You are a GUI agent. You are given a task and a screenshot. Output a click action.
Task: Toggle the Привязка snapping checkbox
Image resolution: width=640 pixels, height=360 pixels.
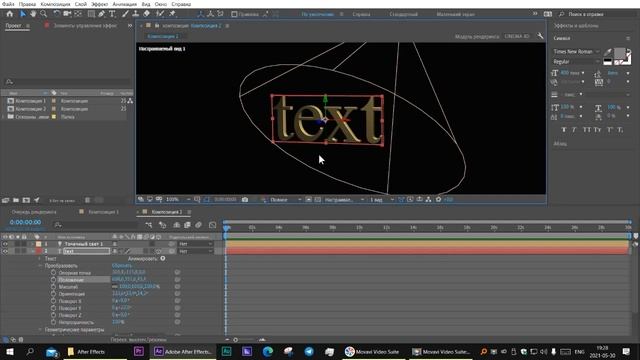[234, 14]
